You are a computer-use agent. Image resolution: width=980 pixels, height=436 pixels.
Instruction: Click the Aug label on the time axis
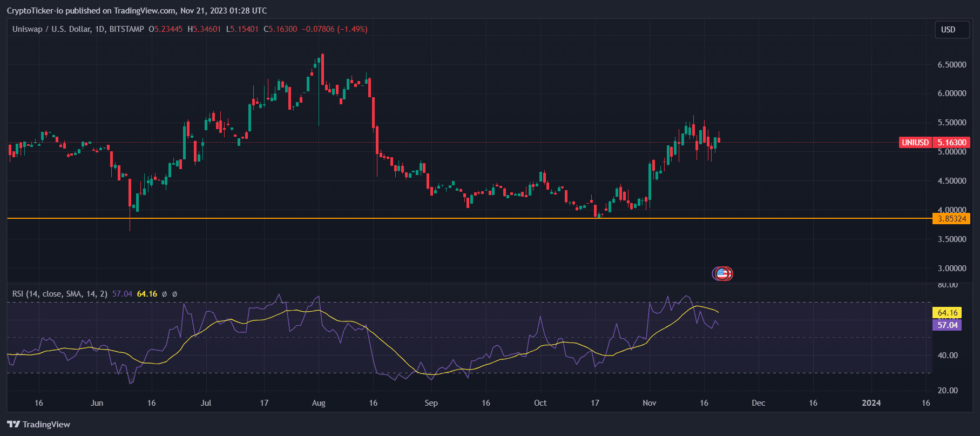click(x=319, y=403)
